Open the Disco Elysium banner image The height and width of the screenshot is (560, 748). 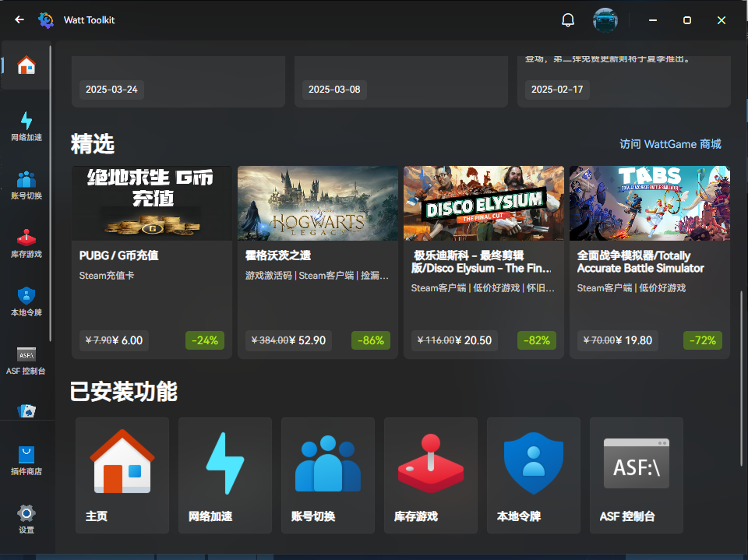(x=484, y=203)
